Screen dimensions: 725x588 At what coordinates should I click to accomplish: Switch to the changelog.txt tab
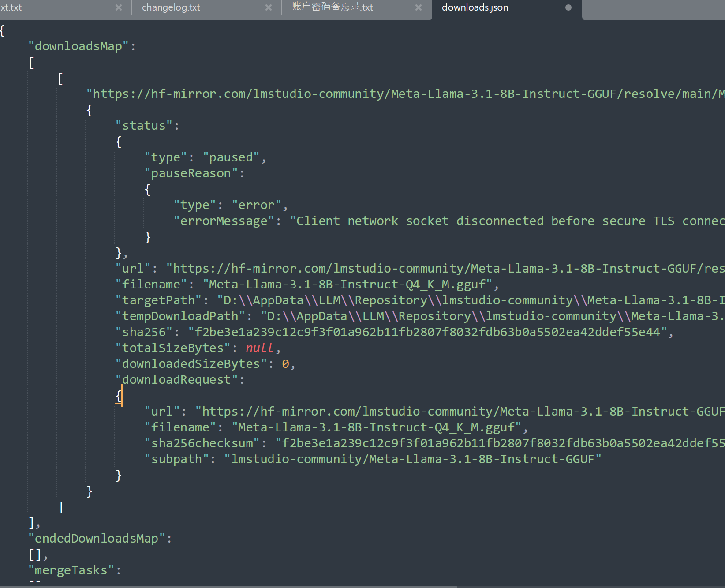[x=171, y=7]
